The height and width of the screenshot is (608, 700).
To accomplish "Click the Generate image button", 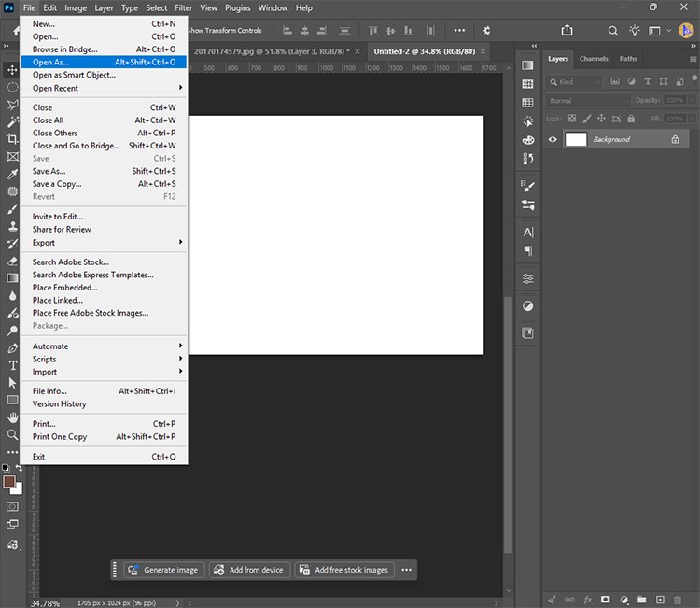I will tap(164, 570).
